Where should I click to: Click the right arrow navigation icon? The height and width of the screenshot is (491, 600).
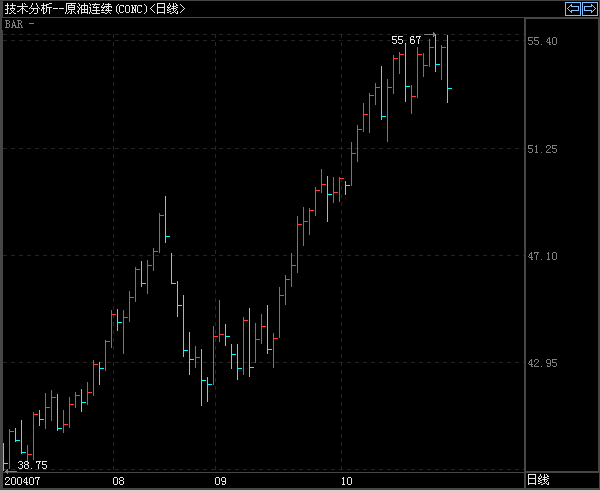tap(590, 8)
